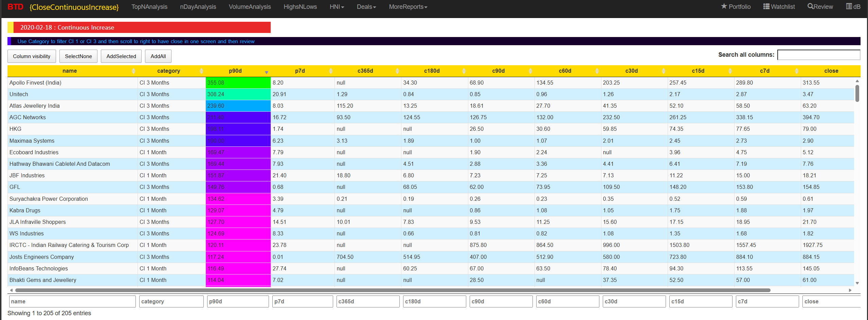This screenshot has height=320, width=868.
Task: Sort by c30d column arrows
Action: click(x=664, y=71)
